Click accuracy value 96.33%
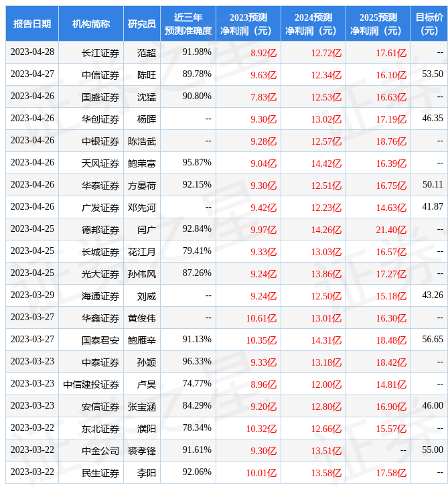This screenshot has height=489, width=448. [x=197, y=362]
